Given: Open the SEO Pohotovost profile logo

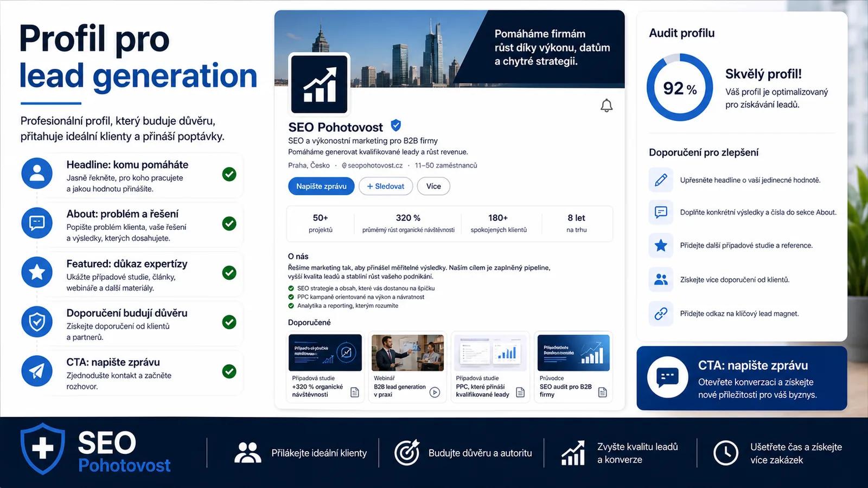Looking at the screenshot, I should point(319,84).
